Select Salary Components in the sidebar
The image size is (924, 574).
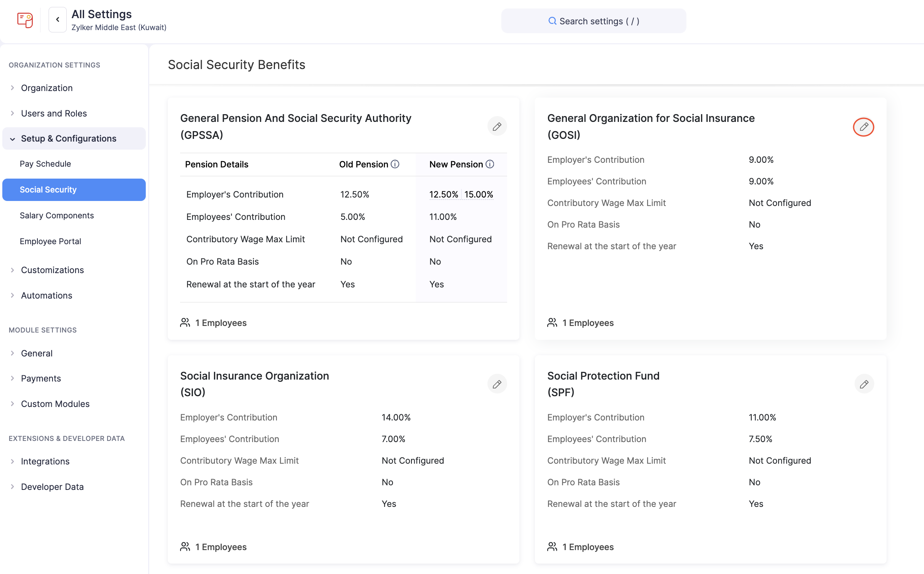pyautogui.click(x=57, y=215)
